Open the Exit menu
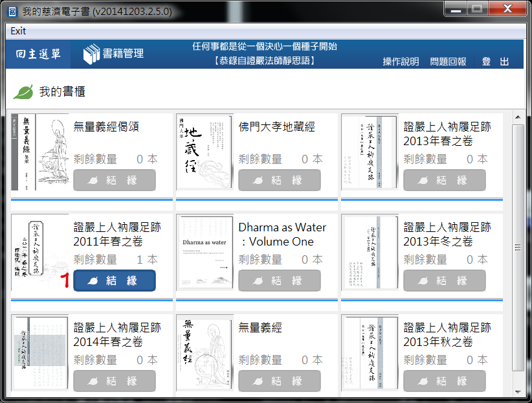Image resolution: width=532 pixels, height=403 pixels. point(18,31)
